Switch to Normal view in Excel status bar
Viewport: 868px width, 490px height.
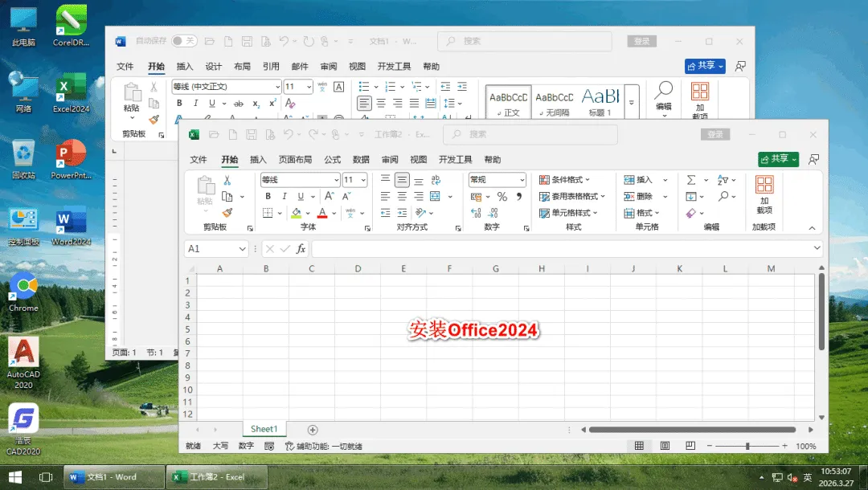pyautogui.click(x=640, y=446)
